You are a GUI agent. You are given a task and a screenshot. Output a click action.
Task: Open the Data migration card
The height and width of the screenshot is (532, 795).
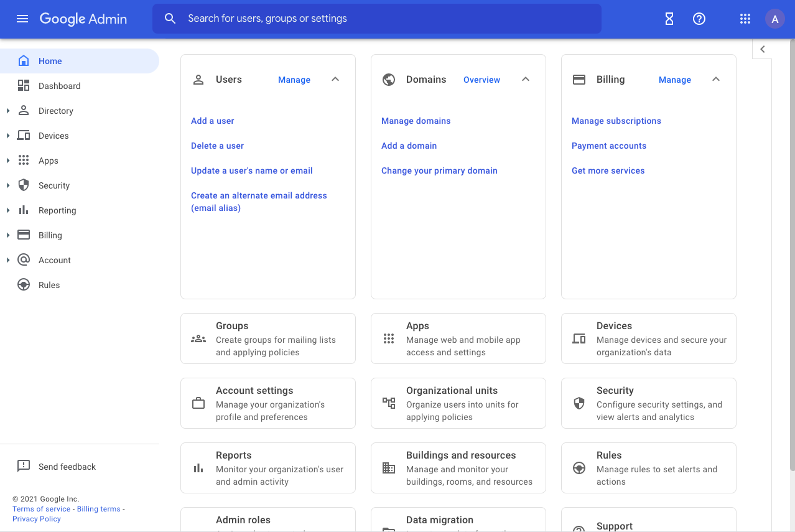458,520
